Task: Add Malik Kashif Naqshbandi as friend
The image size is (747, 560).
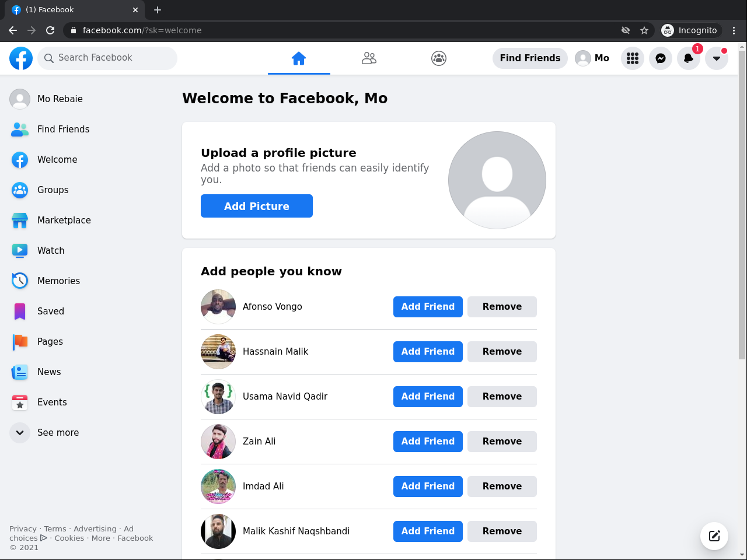Action: pyautogui.click(x=428, y=531)
